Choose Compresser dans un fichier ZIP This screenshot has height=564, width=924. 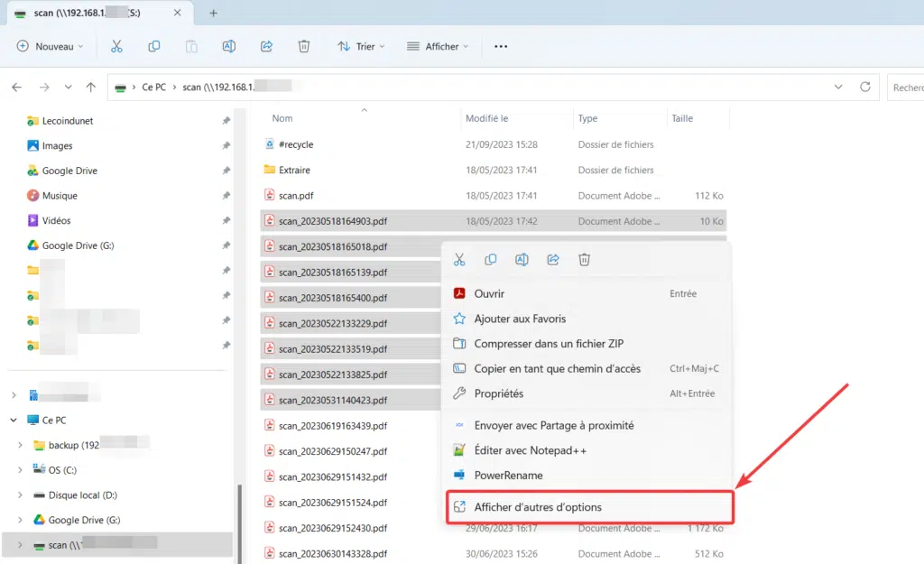(549, 344)
